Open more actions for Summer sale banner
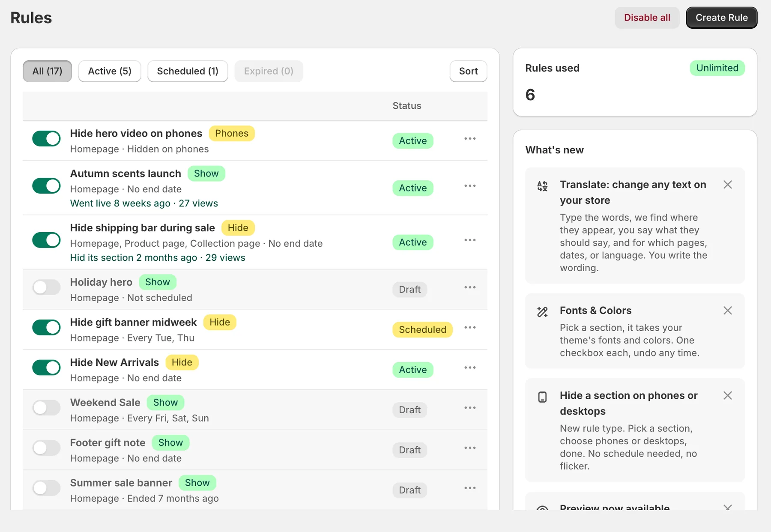 click(470, 488)
